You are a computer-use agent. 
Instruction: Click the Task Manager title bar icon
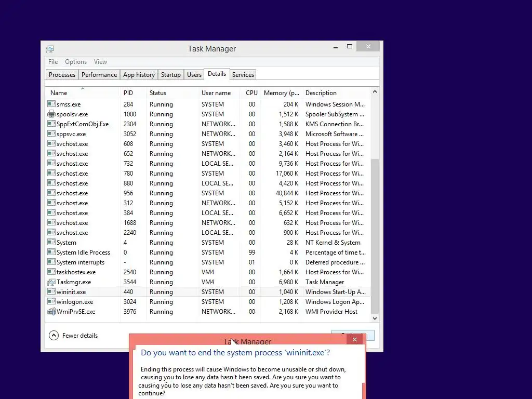tap(50, 49)
